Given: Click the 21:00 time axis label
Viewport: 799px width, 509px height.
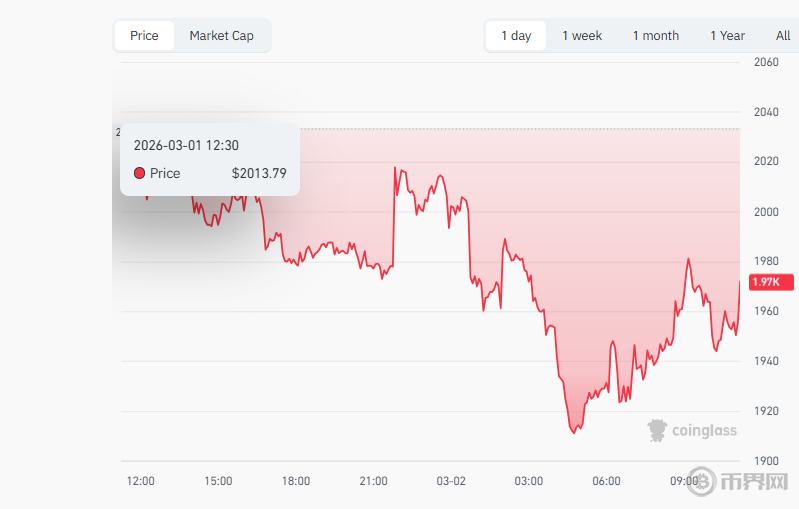Looking at the screenshot, I should point(374,481).
